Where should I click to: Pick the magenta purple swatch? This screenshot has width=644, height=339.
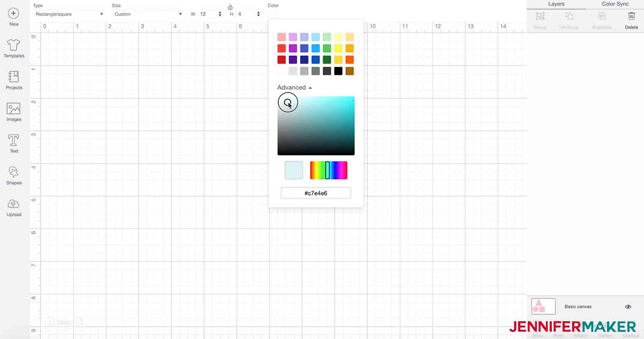point(293,48)
